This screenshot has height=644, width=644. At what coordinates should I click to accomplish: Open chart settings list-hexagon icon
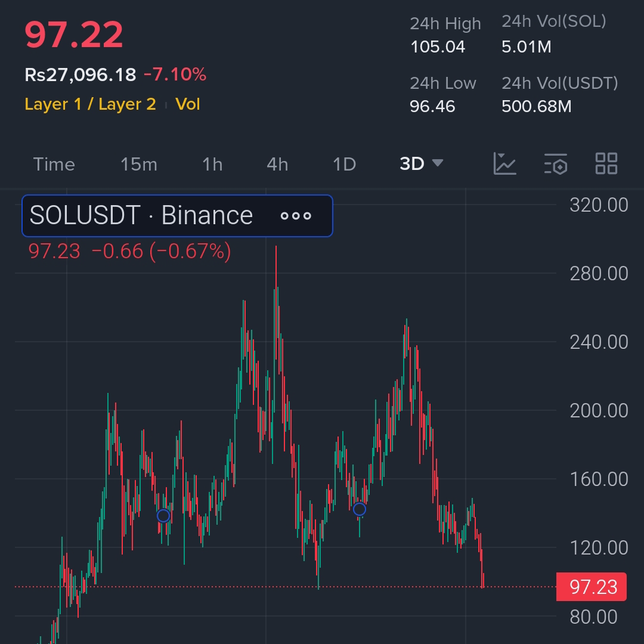556,163
